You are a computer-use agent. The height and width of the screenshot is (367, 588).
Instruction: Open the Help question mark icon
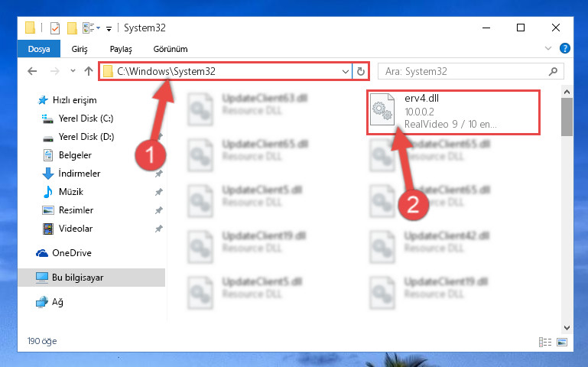[565, 48]
